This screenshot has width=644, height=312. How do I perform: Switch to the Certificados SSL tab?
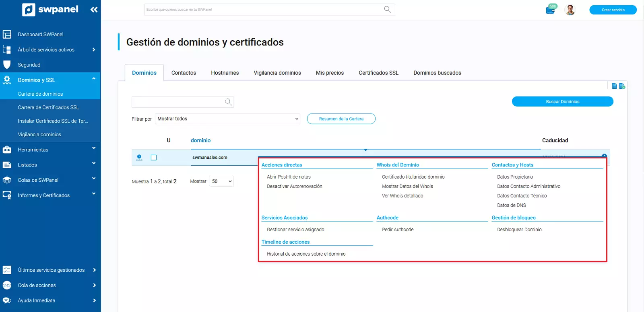378,73
